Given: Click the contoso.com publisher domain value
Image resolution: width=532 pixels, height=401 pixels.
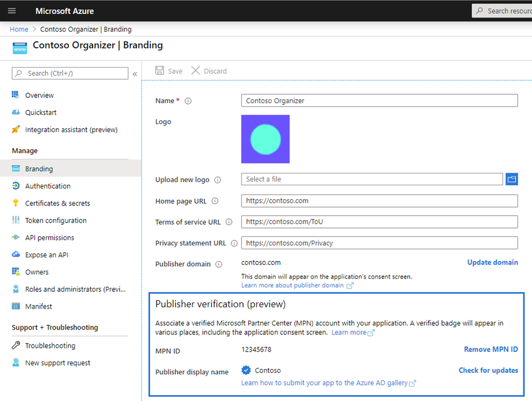Looking at the screenshot, I should (x=261, y=263).
